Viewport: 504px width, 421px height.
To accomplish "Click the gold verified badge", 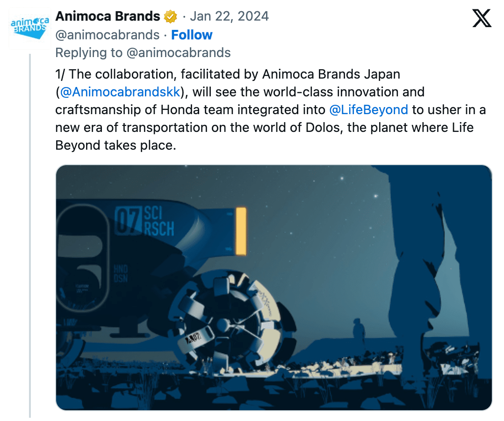I will pyautogui.click(x=171, y=17).
